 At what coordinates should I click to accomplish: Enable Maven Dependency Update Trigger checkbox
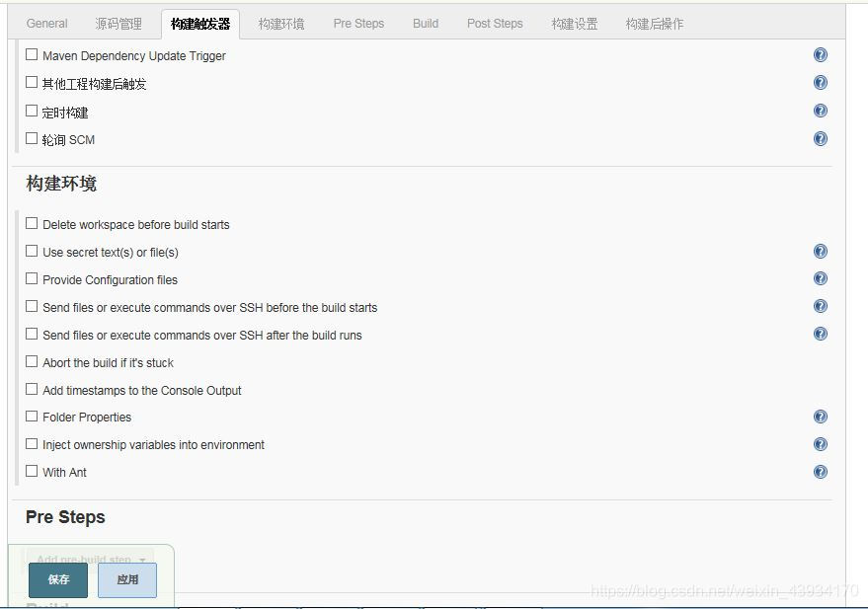[32, 54]
